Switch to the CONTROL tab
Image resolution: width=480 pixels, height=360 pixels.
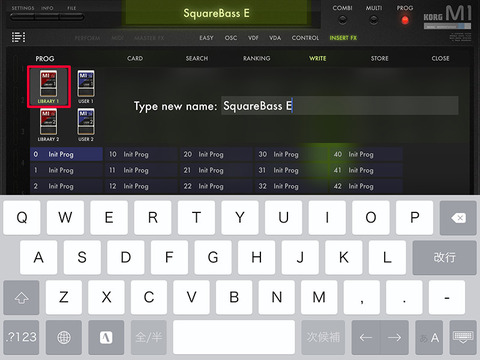pyautogui.click(x=305, y=38)
